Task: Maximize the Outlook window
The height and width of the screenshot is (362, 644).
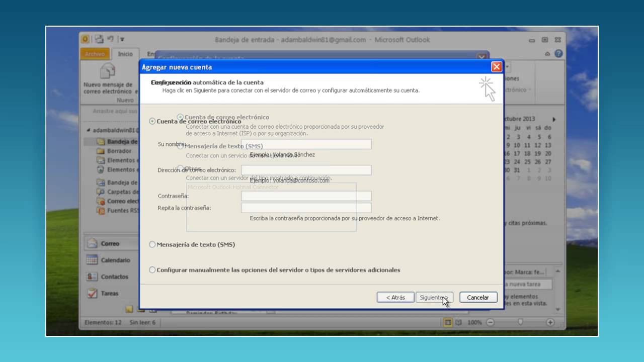Action: (545, 40)
